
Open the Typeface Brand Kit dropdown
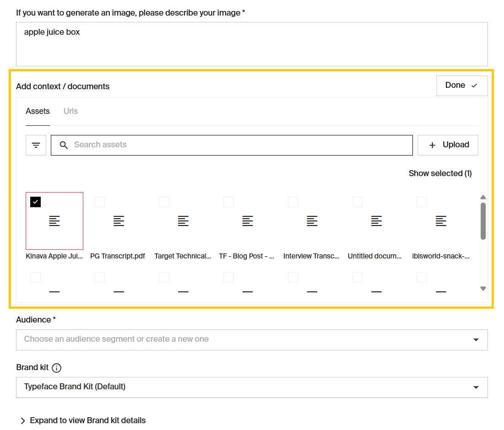[x=252, y=387]
